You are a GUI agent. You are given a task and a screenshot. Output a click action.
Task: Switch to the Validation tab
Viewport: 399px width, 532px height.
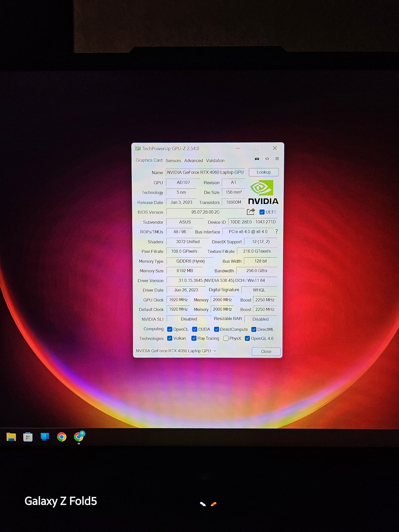215,161
